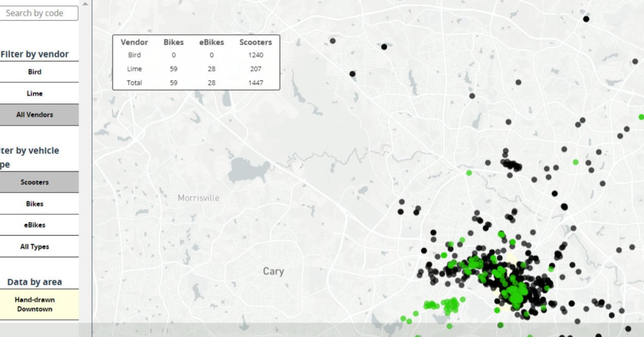Click the Search by code field

click(x=38, y=13)
